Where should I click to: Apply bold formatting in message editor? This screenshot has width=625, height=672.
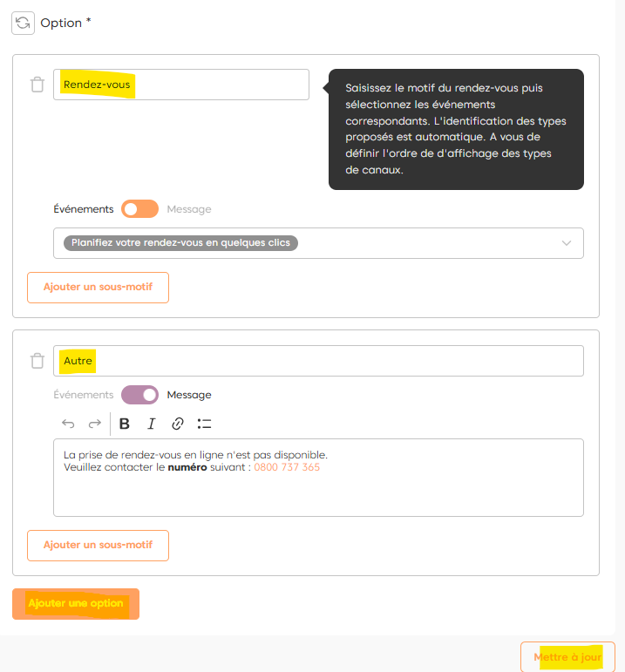click(125, 424)
